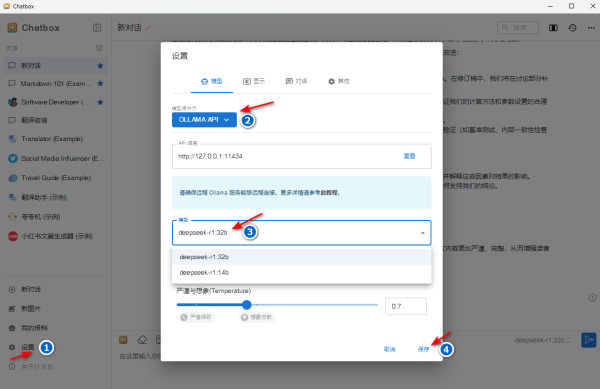This screenshot has height=389, width=600.
Task: Open the Social Media Influencer conversation
Action: pyautogui.click(x=56, y=158)
